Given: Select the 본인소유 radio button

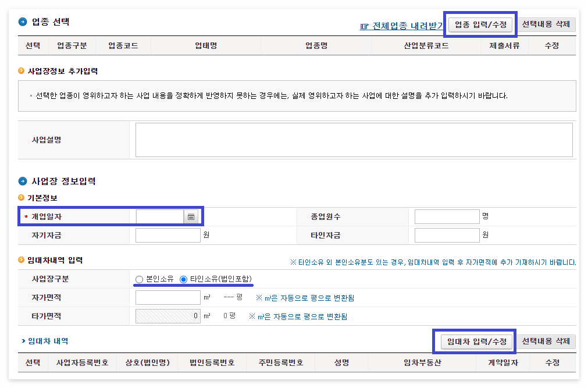Looking at the screenshot, I should point(138,279).
